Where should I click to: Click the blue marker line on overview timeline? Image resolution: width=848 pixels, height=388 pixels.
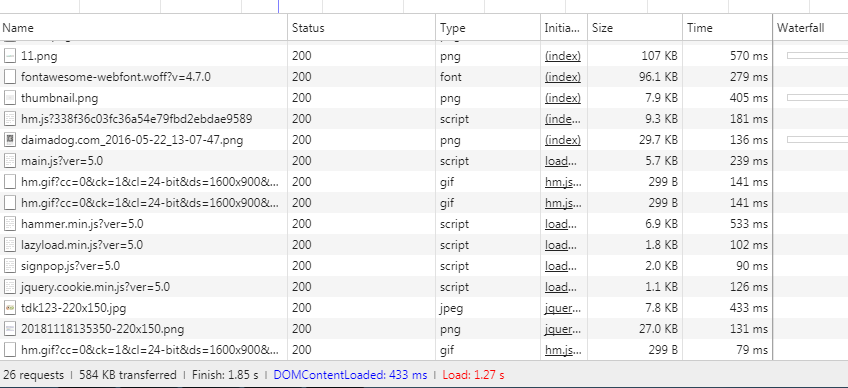[278, 6]
